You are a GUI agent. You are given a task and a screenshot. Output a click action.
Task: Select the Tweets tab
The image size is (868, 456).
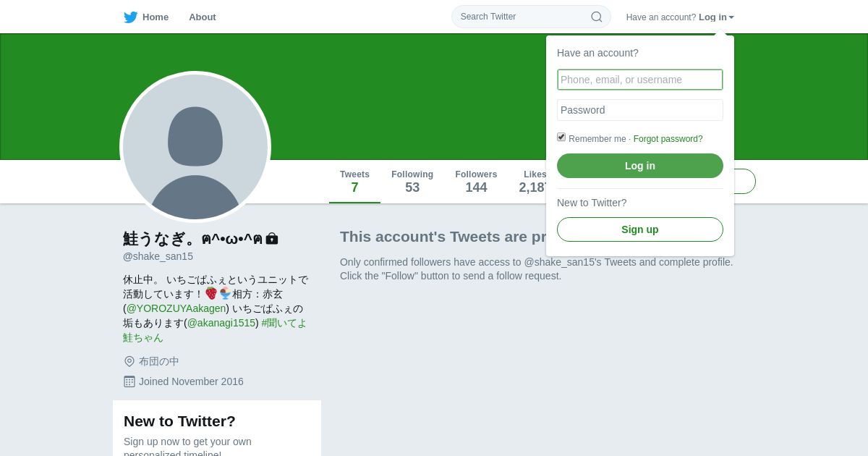coord(354,182)
